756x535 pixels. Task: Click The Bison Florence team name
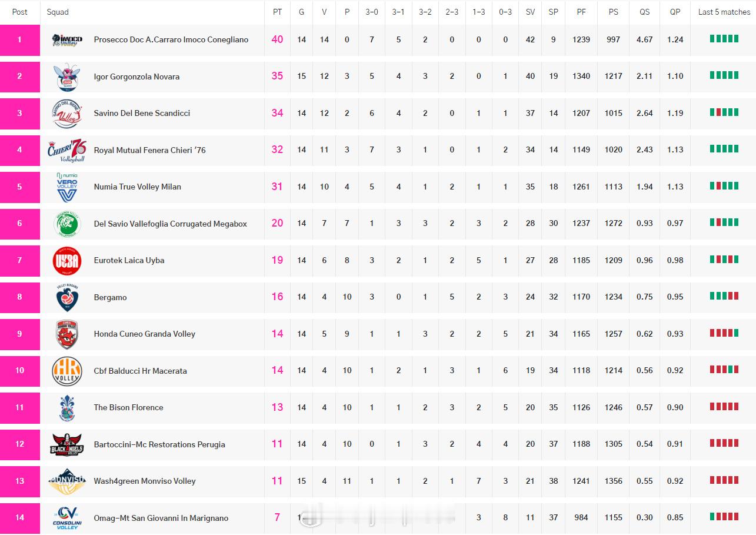pos(129,407)
